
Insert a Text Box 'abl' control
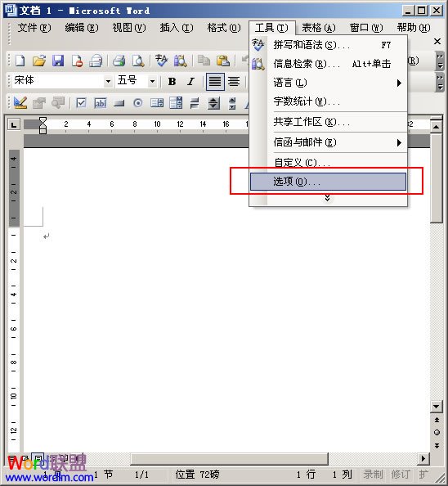pos(101,103)
